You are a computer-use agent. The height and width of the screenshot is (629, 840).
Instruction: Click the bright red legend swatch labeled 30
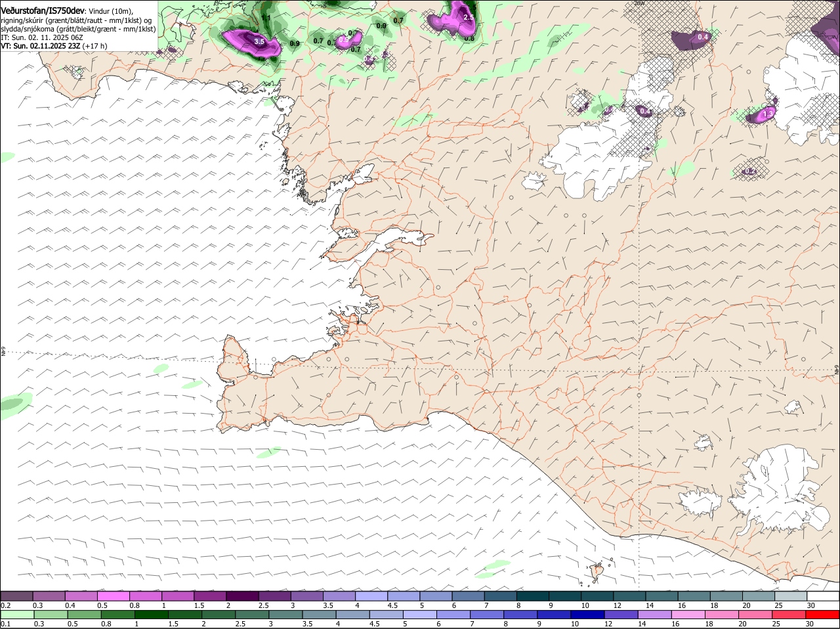[x=823, y=614]
